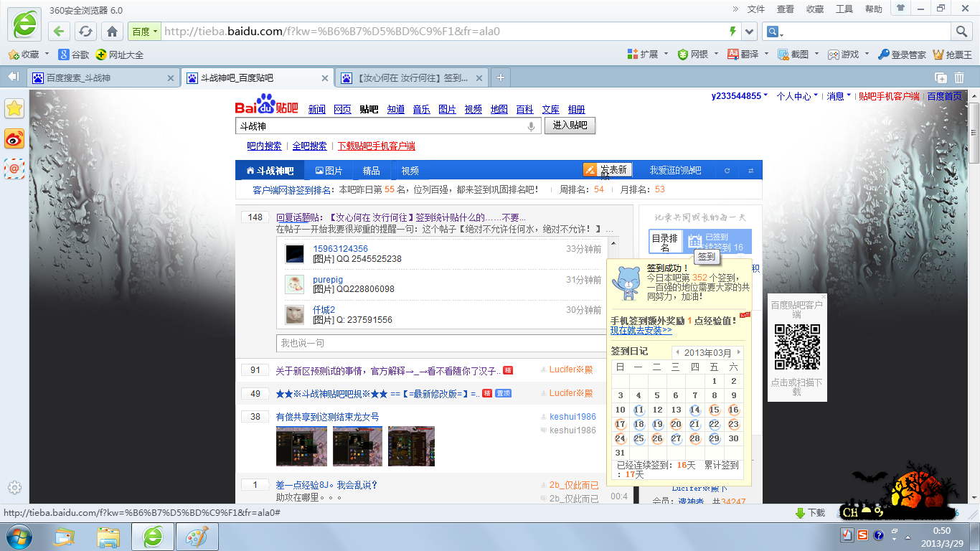980x551 pixels.
Task: Expand the 网银 dropdown
Action: (x=717, y=54)
